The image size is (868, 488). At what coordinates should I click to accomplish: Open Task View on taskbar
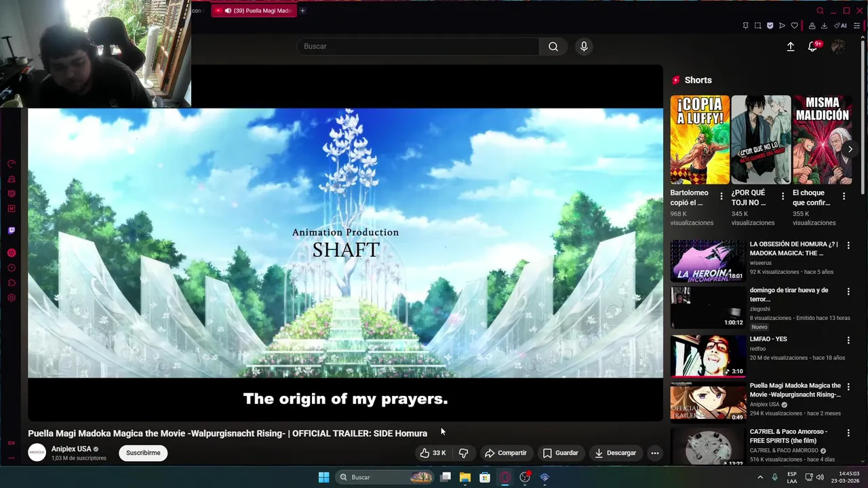[x=446, y=477]
